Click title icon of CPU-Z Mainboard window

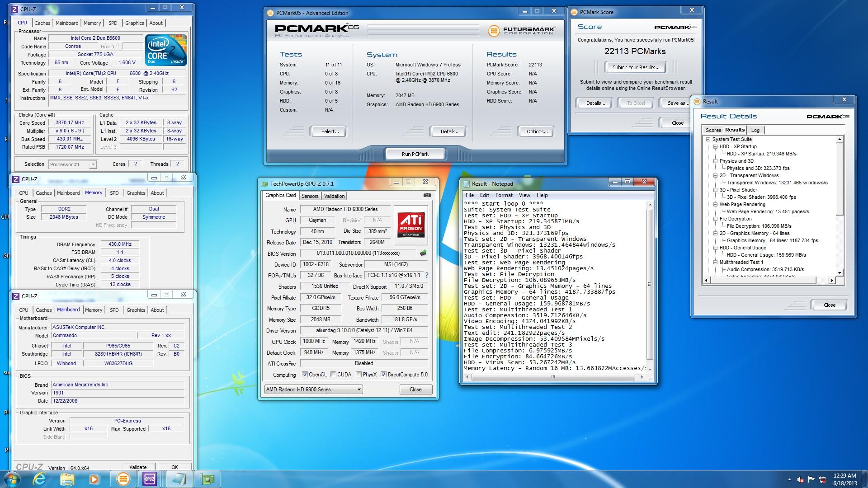(x=16, y=296)
